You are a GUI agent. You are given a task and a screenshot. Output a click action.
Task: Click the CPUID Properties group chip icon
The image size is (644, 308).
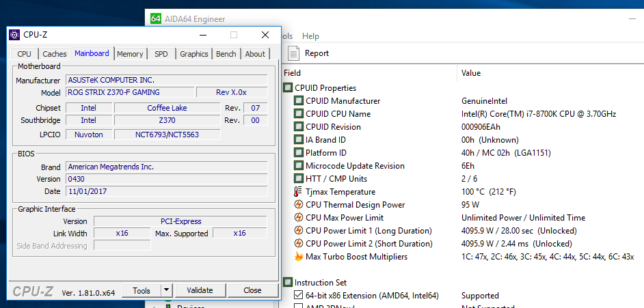tap(288, 88)
